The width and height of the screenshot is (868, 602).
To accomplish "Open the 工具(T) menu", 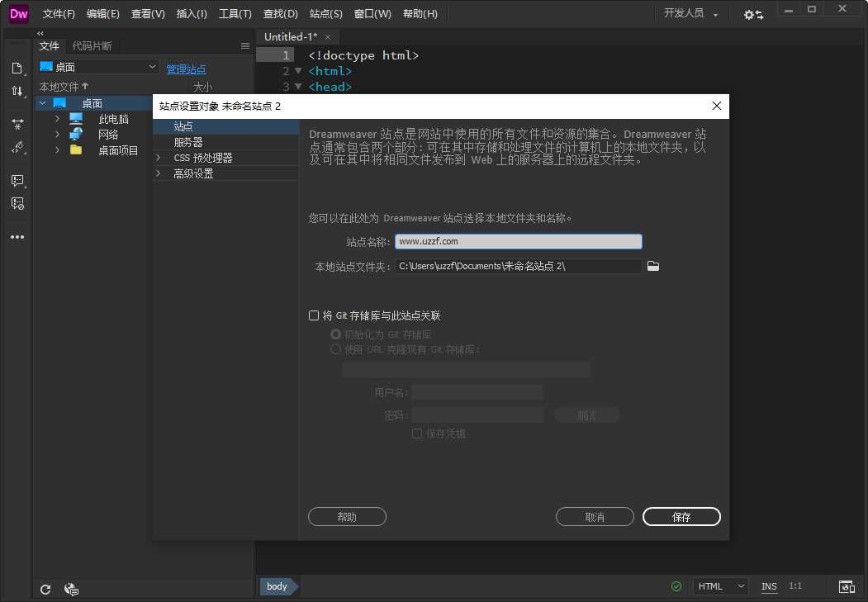I will pos(235,14).
